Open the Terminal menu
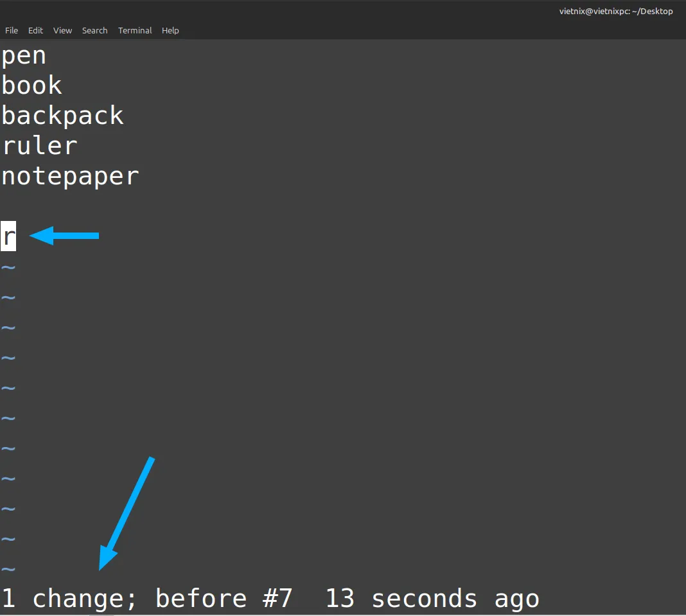This screenshot has height=616, width=686. 135,31
